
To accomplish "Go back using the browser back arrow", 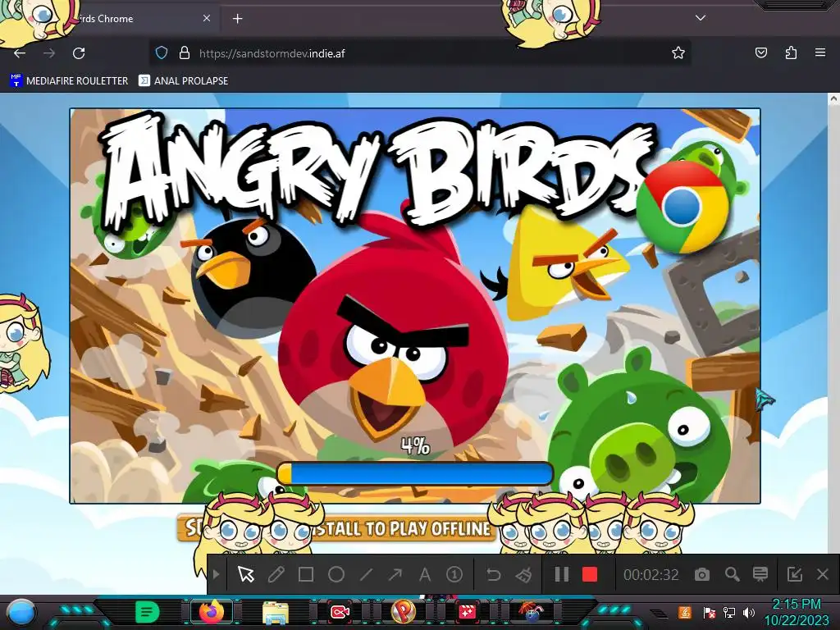I will pos(20,53).
